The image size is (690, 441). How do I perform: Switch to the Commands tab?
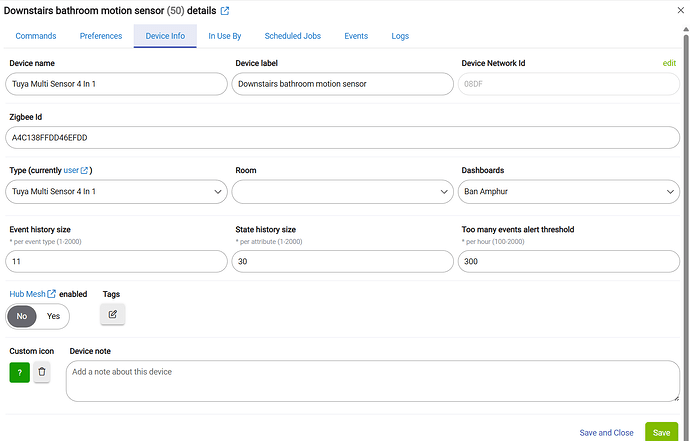tap(36, 36)
